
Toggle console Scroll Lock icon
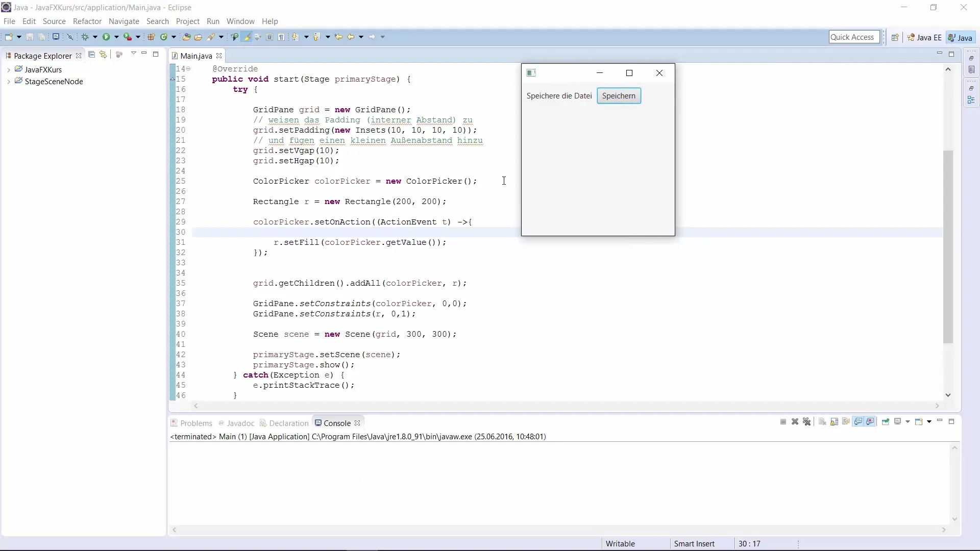tap(834, 422)
